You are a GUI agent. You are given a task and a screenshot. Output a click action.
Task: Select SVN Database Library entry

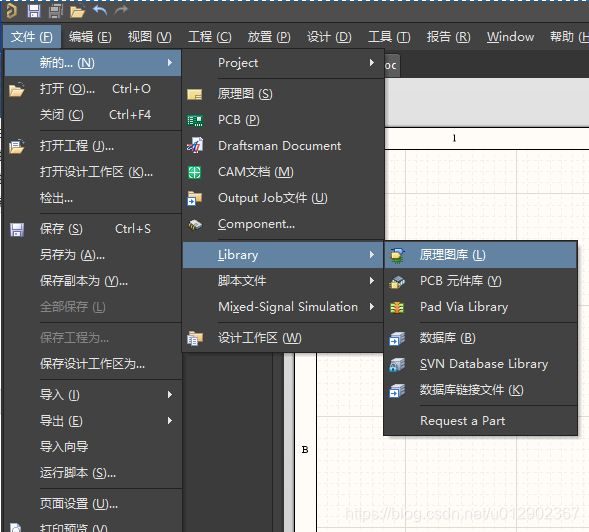480,364
